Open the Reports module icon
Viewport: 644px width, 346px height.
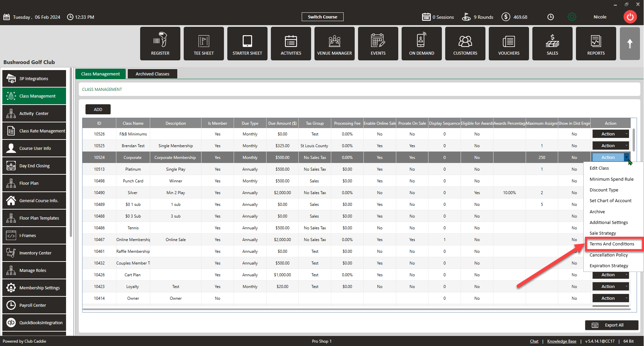[596, 44]
